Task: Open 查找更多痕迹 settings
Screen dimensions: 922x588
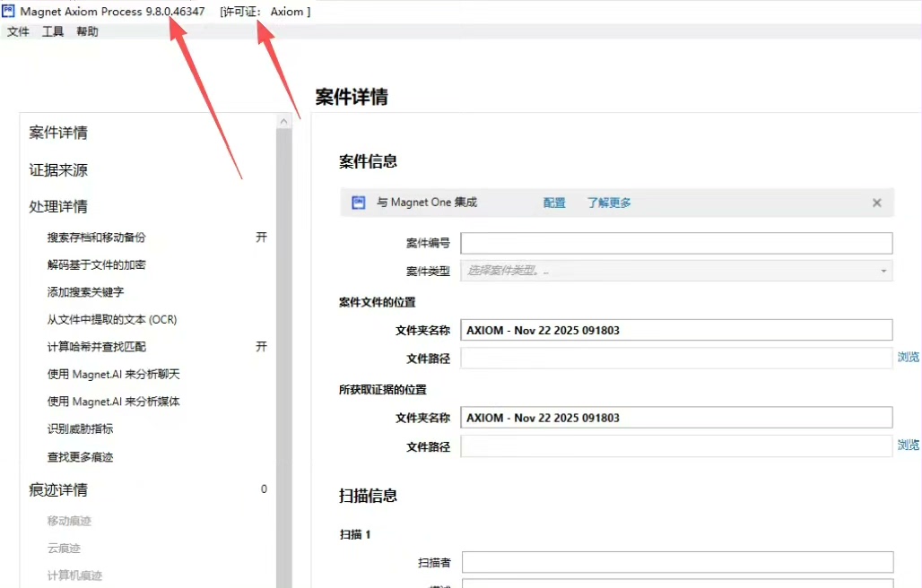Action: point(80,457)
